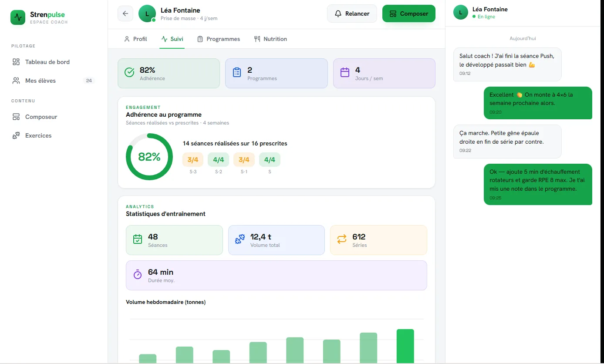
Task: Switch to the Profil tab
Action: tap(135, 39)
